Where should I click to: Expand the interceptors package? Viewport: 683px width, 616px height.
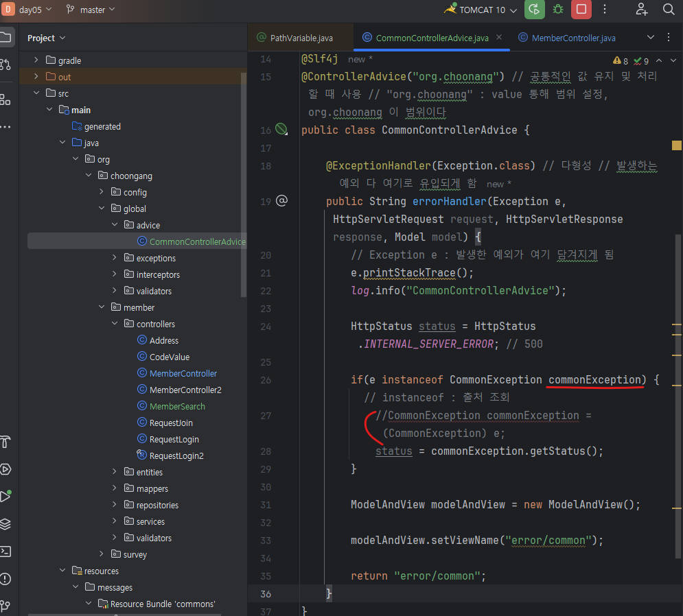tap(115, 274)
